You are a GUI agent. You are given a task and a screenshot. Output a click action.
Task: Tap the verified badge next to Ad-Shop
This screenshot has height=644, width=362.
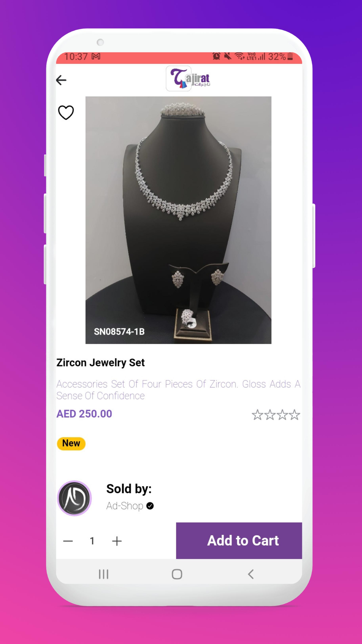[150, 506]
